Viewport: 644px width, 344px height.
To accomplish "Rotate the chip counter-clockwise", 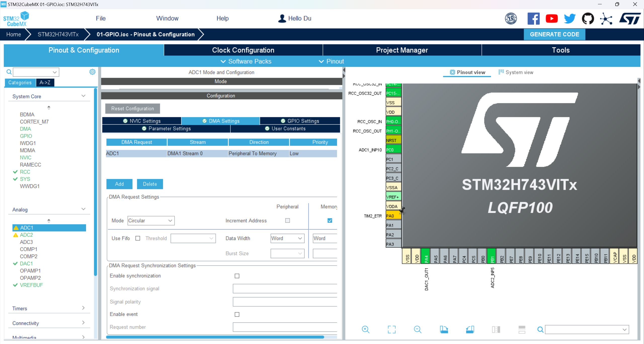I will [470, 329].
